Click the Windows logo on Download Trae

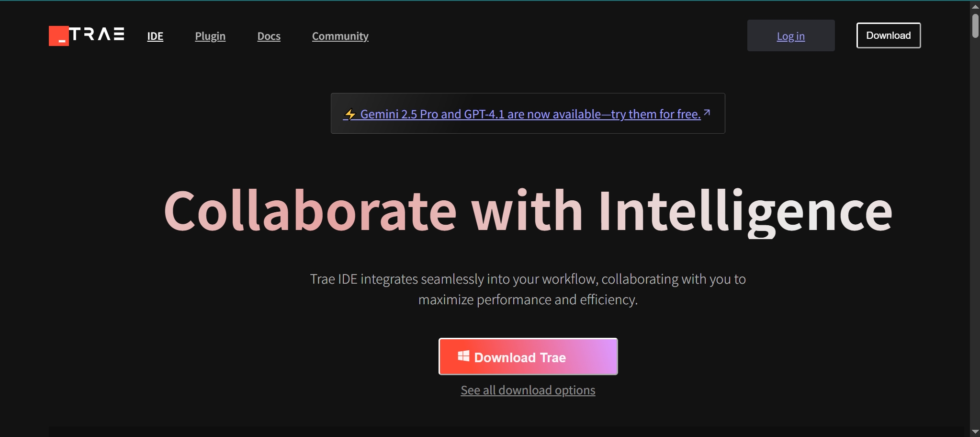[x=463, y=356]
